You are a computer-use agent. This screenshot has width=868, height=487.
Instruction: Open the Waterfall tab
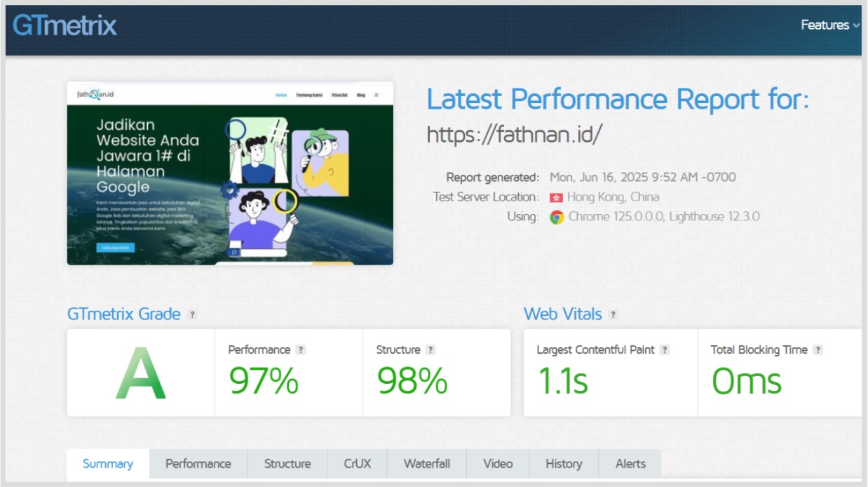[427, 464]
